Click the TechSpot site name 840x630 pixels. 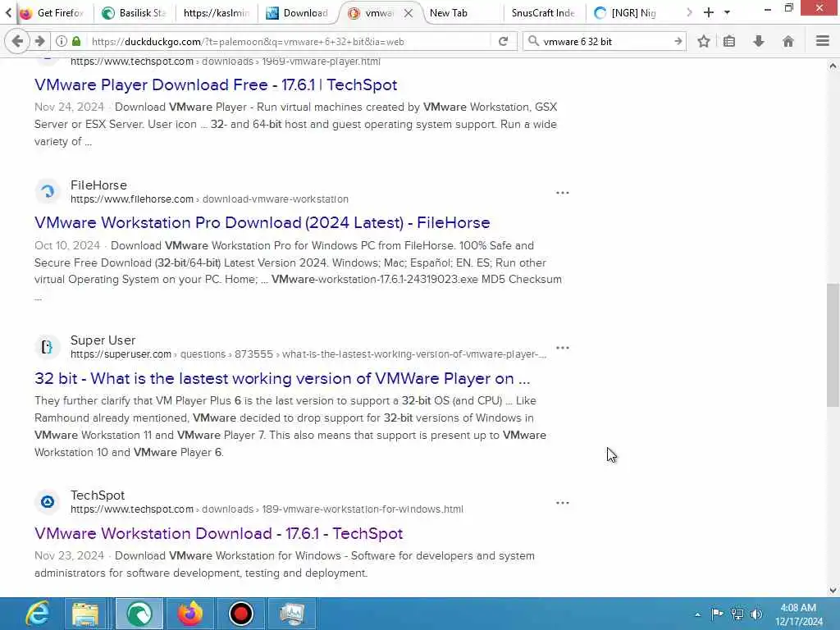(98, 495)
